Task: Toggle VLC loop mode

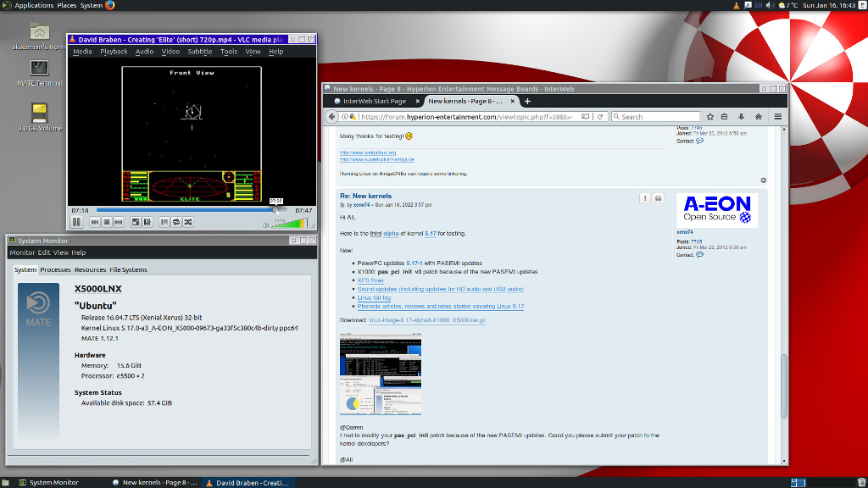Action: [176, 222]
